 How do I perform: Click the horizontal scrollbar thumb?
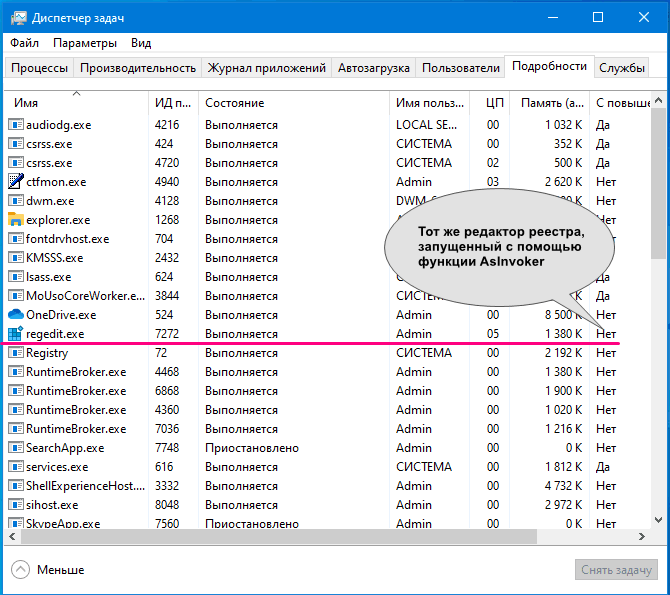pos(279,536)
